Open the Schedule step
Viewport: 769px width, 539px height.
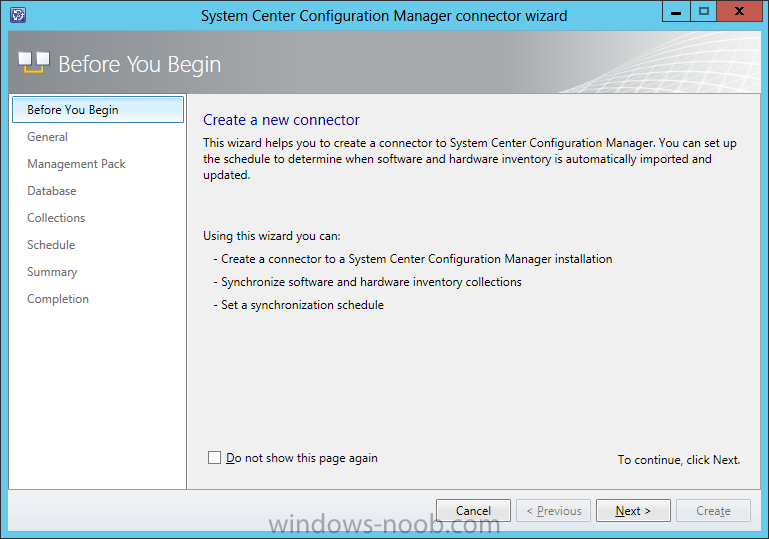51,245
